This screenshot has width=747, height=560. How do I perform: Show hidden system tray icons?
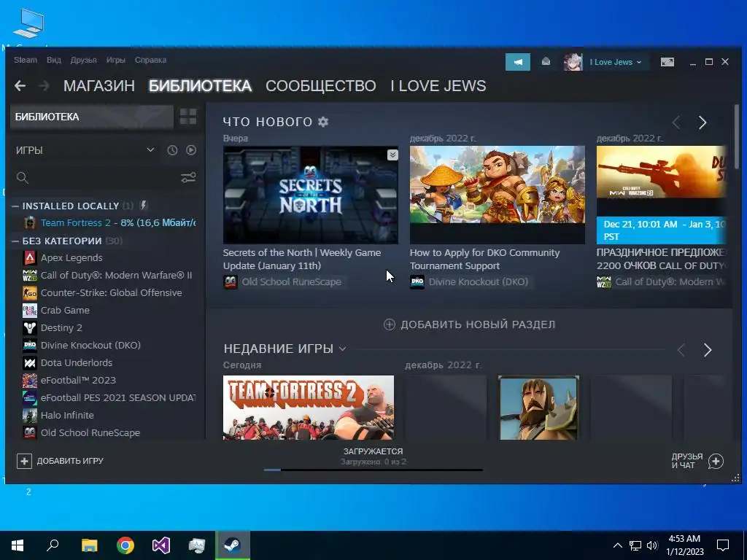coord(617,545)
